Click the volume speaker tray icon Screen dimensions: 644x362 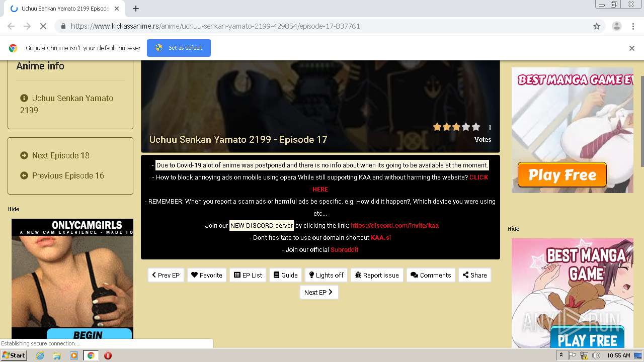[x=596, y=355]
